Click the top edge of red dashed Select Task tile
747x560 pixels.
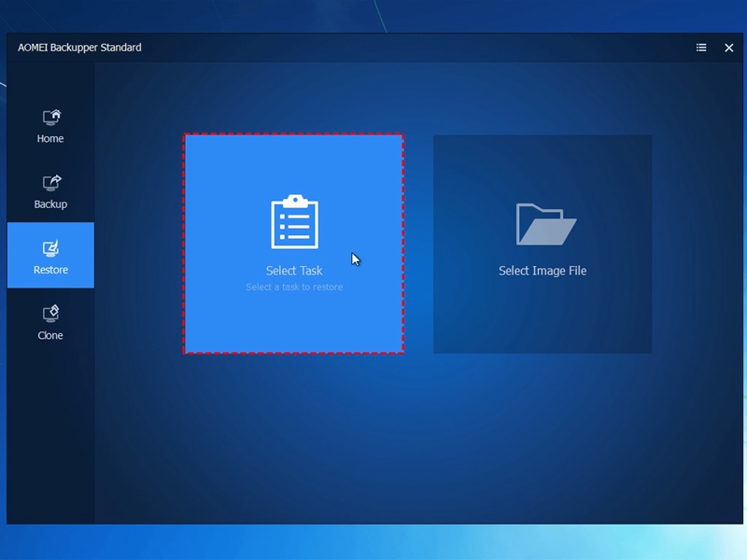pyautogui.click(x=294, y=134)
